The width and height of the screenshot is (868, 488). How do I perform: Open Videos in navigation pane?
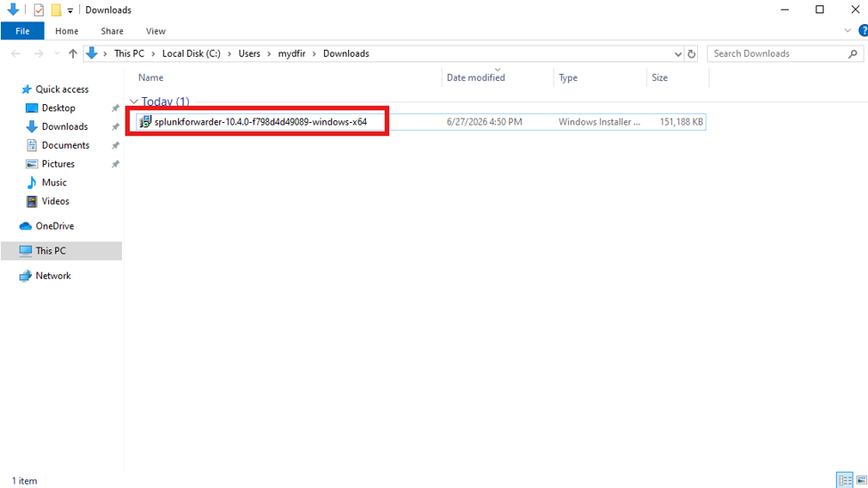(x=55, y=201)
